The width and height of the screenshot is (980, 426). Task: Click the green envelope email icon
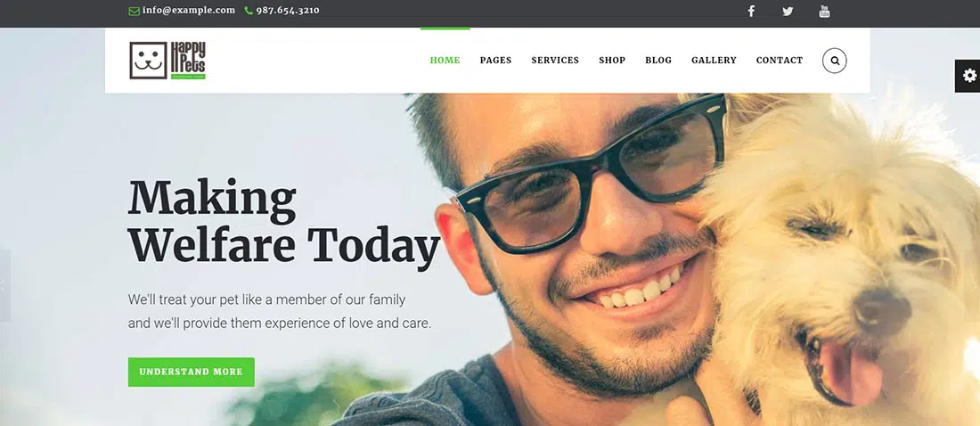click(x=134, y=11)
